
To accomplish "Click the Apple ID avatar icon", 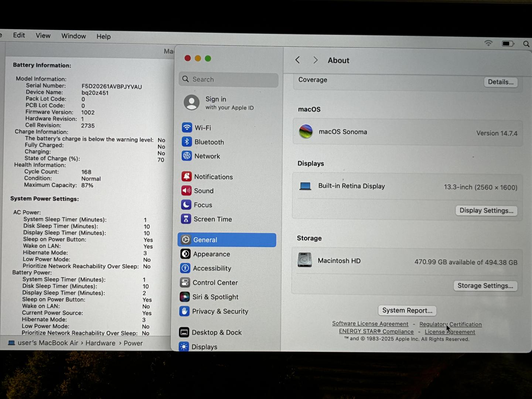I will tap(192, 102).
